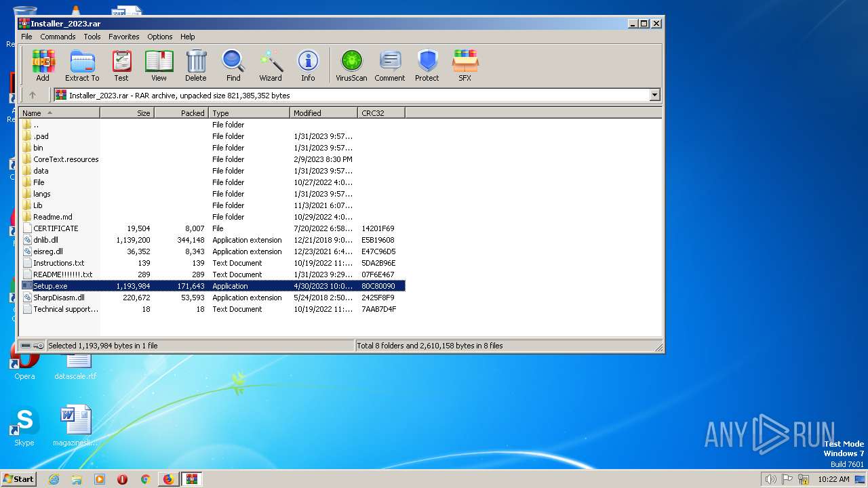Select the Readme.md folder

coord(212,217)
